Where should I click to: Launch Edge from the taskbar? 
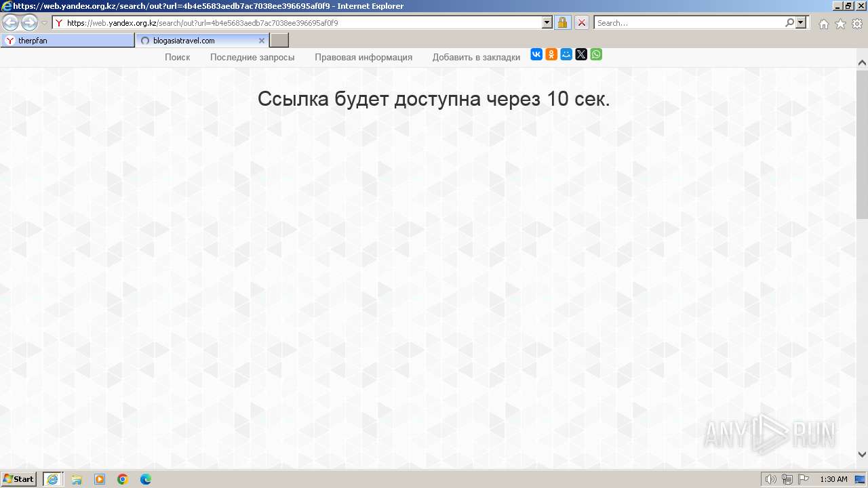[146, 479]
